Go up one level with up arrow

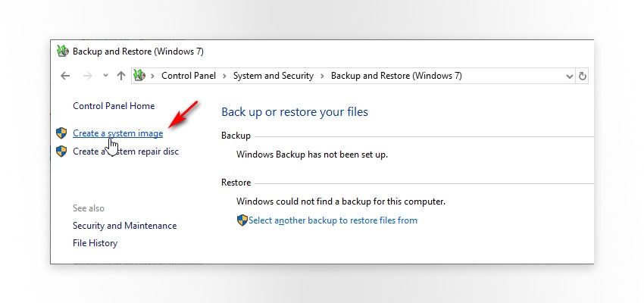[121, 76]
